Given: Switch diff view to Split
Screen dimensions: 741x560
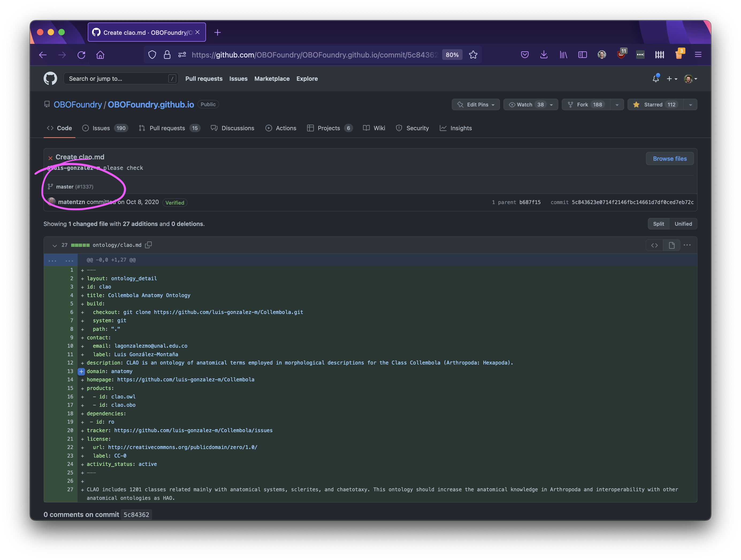Looking at the screenshot, I should pyautogui.click(x=658, y=224).
